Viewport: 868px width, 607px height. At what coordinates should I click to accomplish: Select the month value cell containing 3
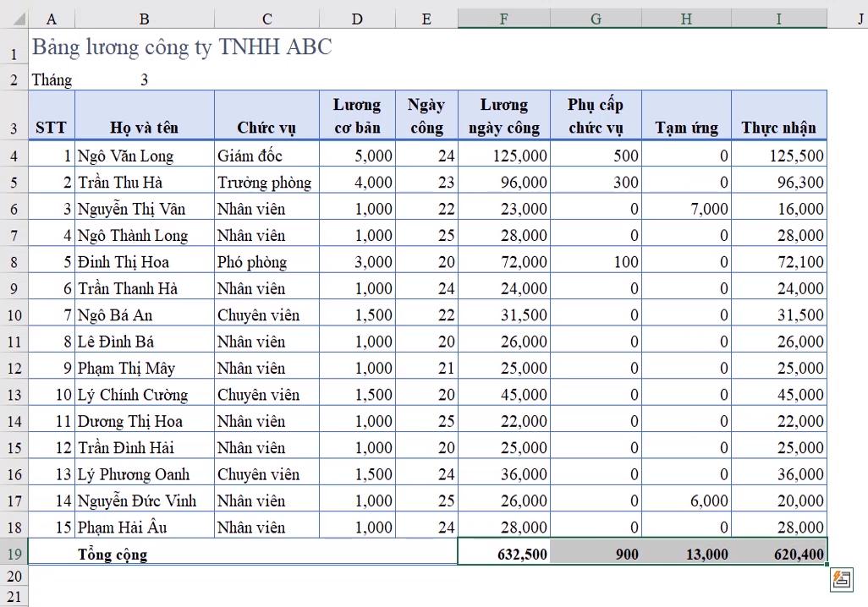coord(145,80)
